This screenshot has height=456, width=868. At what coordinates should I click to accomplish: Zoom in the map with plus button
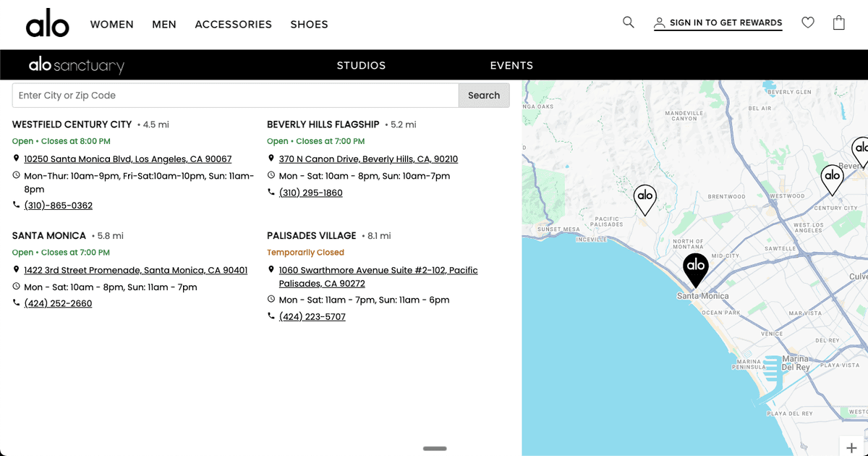851,447
